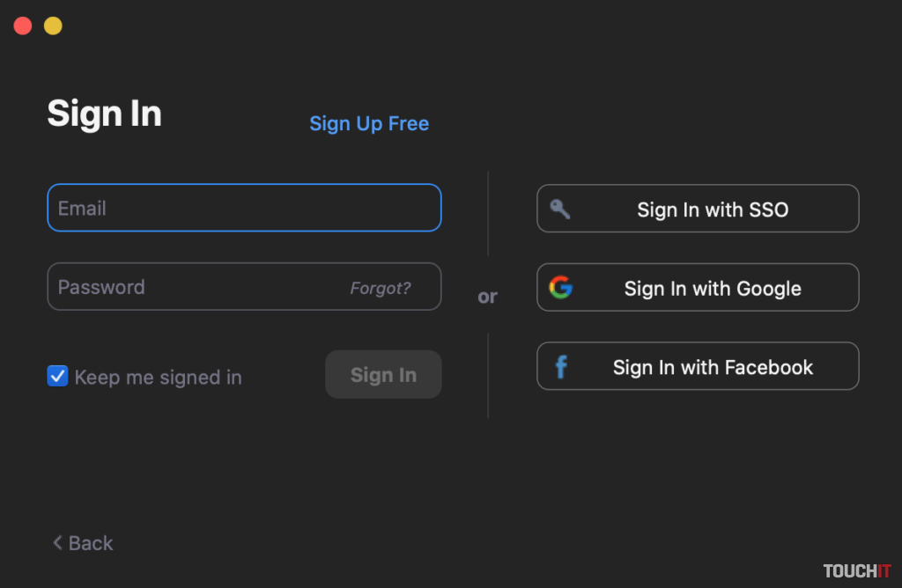The width and height of the screenshot is (902, 588).
Task: Follow the Sign Up Free link
Action: tap(369, 123)
